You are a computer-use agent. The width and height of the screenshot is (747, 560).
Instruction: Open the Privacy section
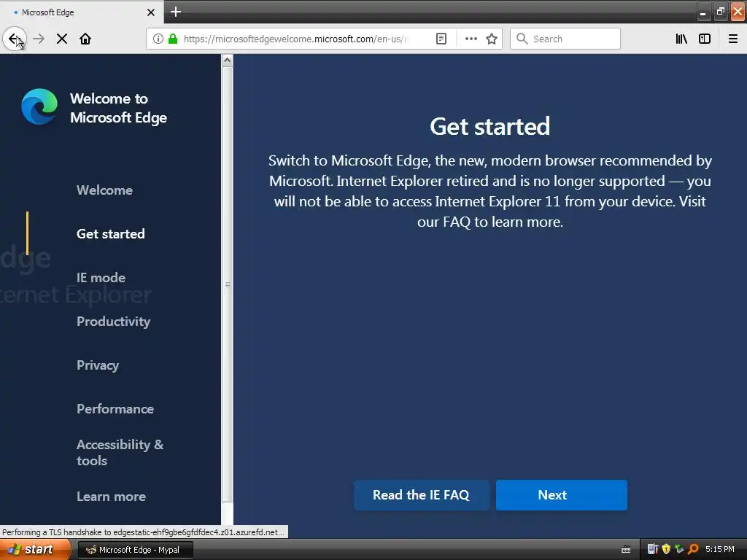point(98,365)
